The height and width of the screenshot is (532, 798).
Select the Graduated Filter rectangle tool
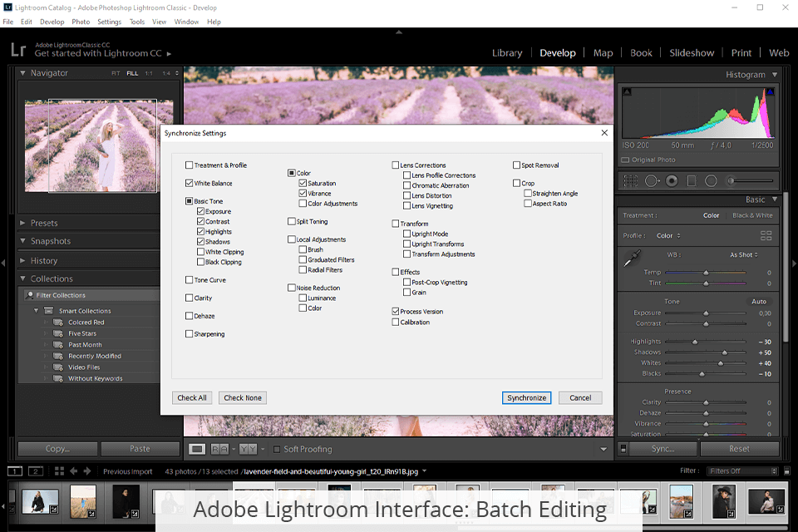point(691,180)
